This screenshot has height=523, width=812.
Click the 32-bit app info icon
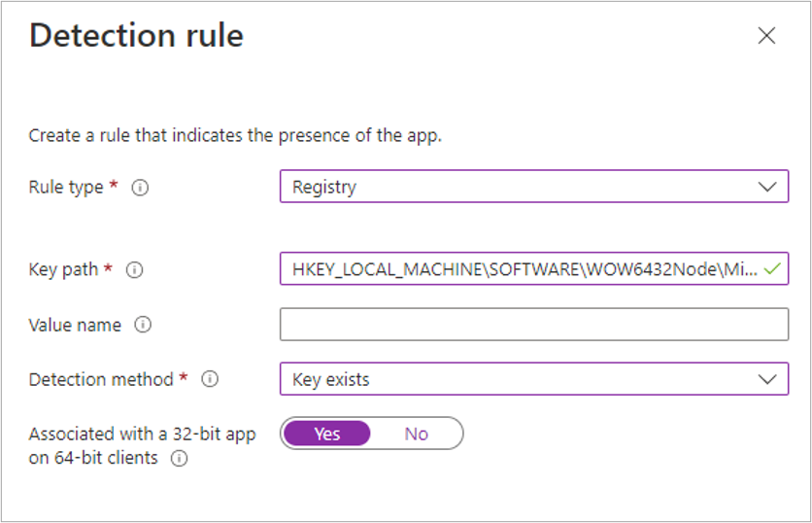click(179, 459)
